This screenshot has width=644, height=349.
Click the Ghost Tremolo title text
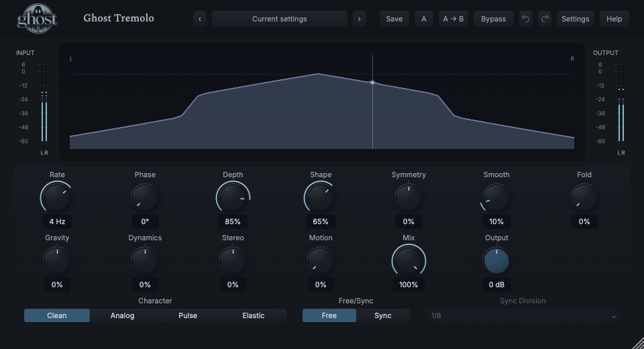click(119, 18)
